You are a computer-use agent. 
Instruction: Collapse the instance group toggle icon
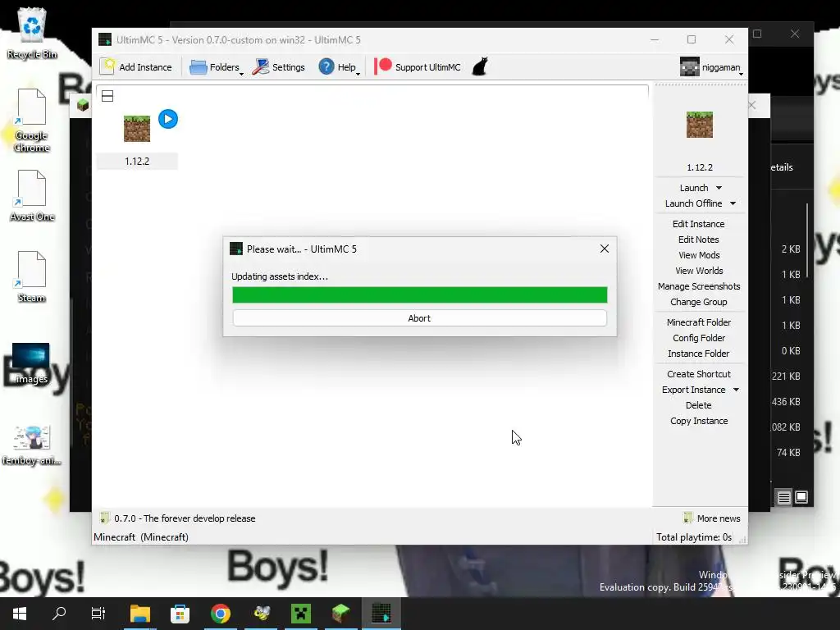(x=107, y=96)
